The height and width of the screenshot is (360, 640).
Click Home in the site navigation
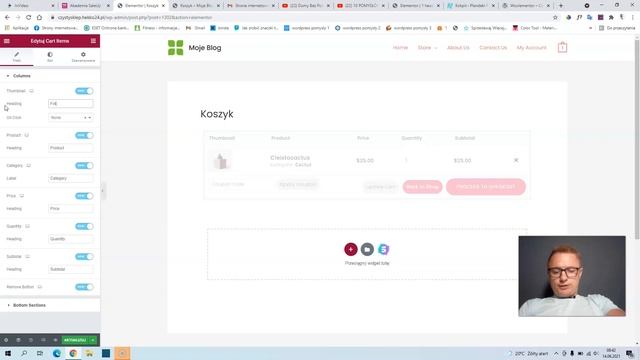400,48
